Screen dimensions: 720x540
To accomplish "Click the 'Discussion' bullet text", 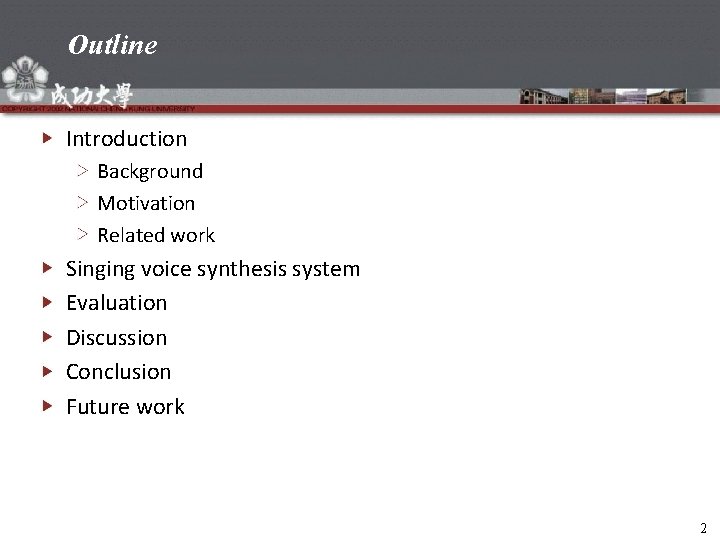I will (117, 338).
